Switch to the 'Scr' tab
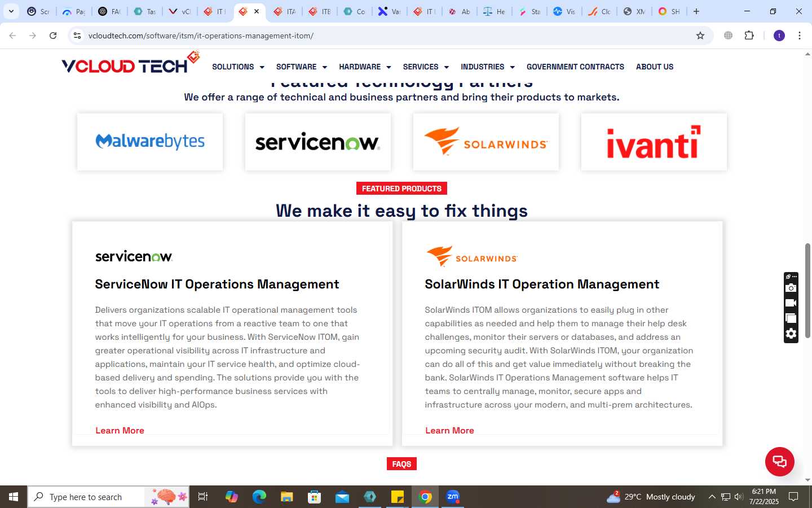This screenshot has width=812, height=508. [38, 11]
